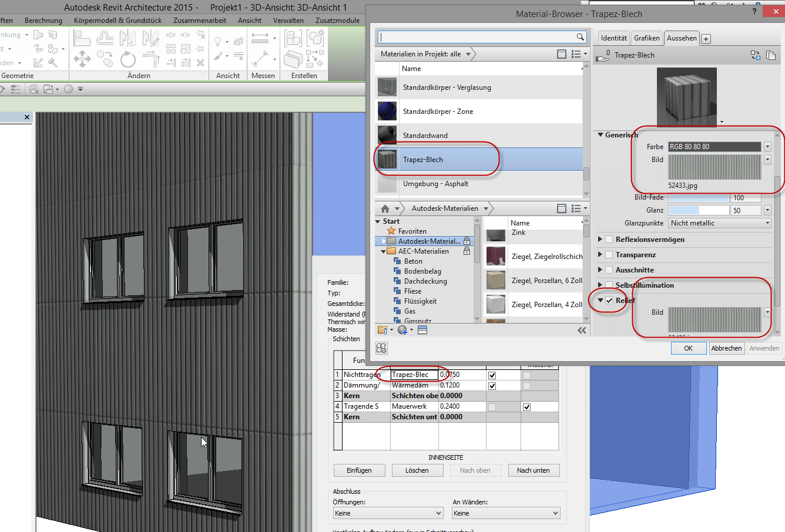The height and width of the screenshot is (532, 785).
Task: Collapse the Relief section arrow
Action: 601,301
